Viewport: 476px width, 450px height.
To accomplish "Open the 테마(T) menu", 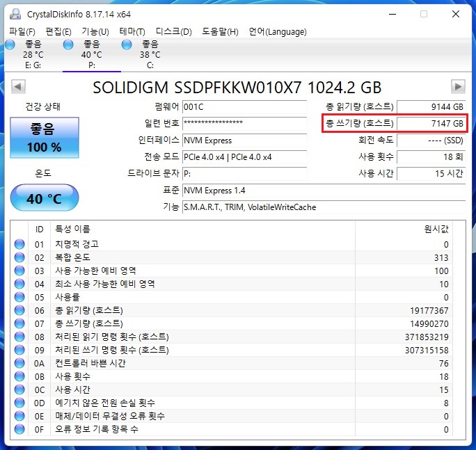I will pyautogui.click(x=132, y=31).
